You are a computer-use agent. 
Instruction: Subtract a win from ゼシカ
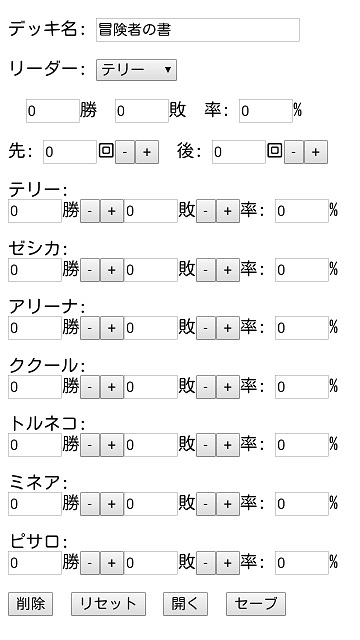coord(90,270)
